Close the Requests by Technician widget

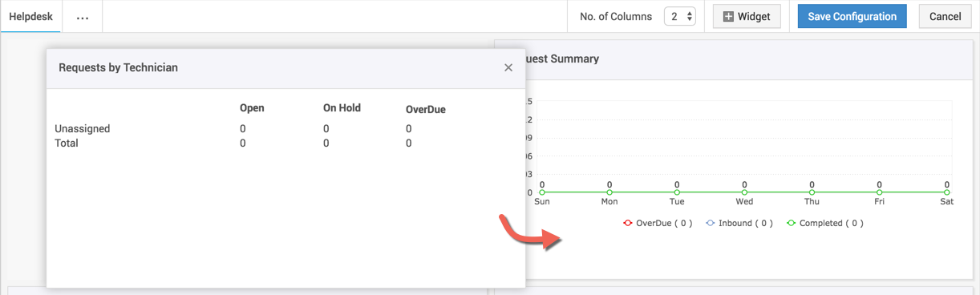(508, 67)
